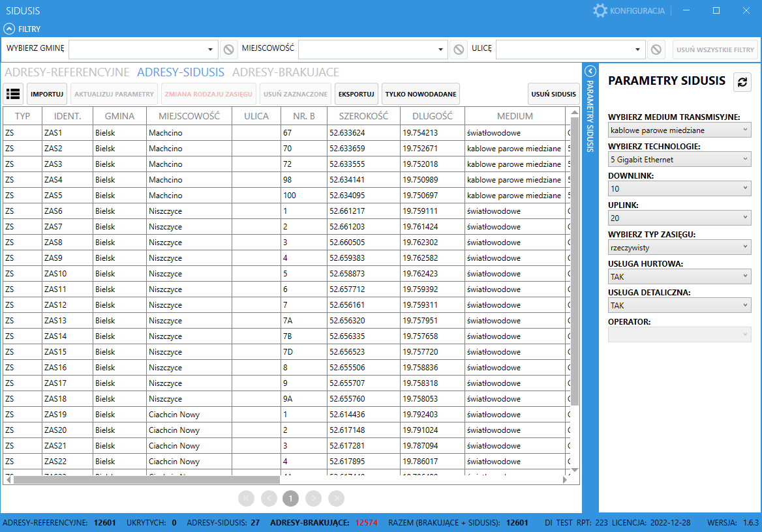Refresh Parametry Sidusis with reload icon
762x532 pixels.
(742, 81)
